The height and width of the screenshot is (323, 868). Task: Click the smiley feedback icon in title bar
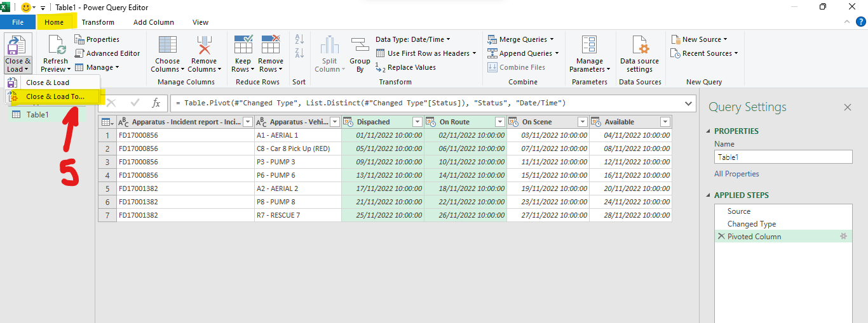pos(26,7)
